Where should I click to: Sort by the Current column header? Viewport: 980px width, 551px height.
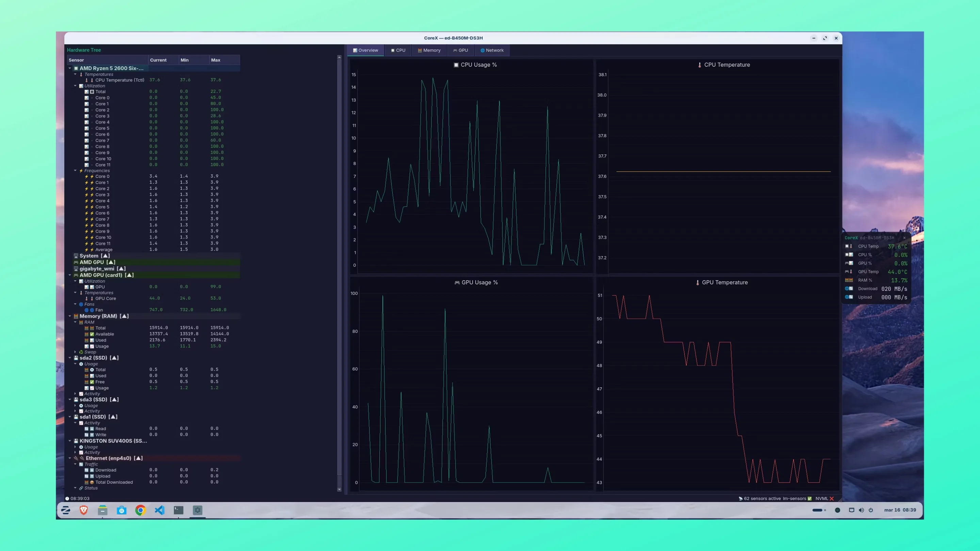pos(158,60)
